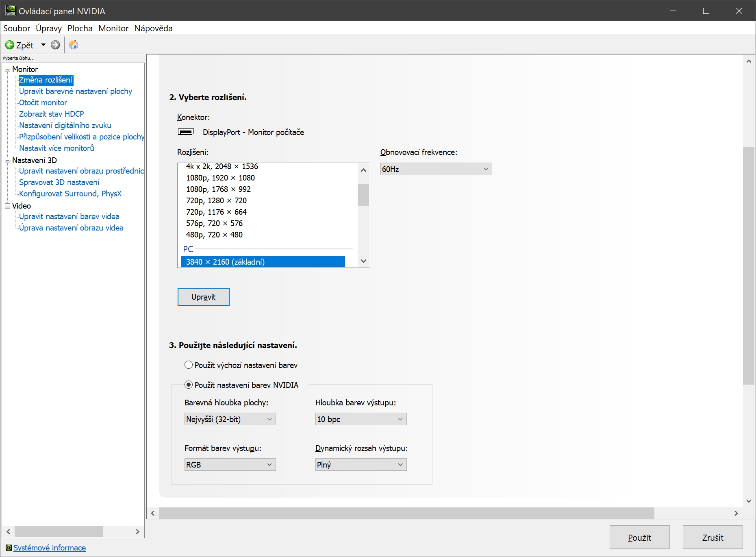Open Dynamický rozsah výstupu Plný dropdown
Screen dimensions: 756x557
coord(361,465)
